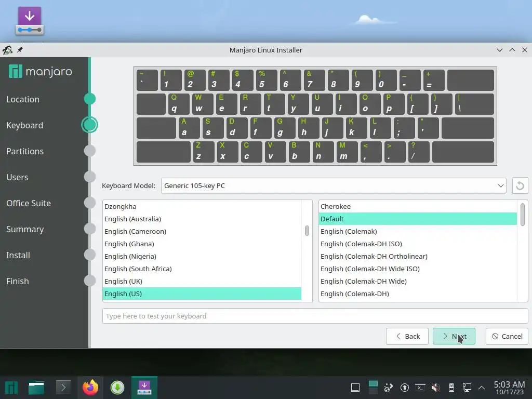
Task: Select English (Nigeria) layout
Action: click(202, 256)
